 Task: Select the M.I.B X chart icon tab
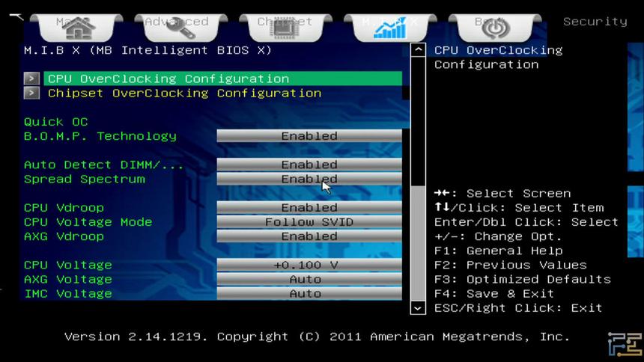(x=389, y=28)
